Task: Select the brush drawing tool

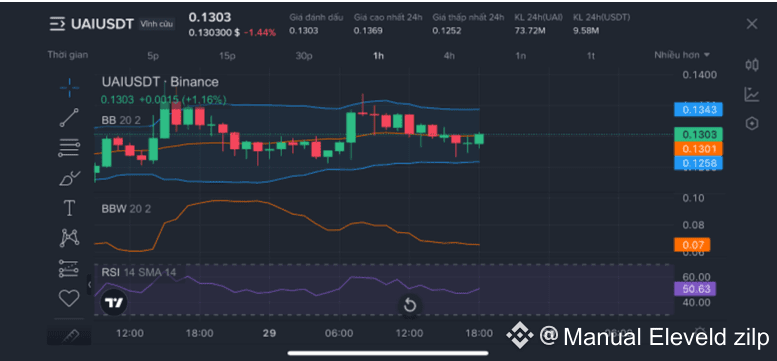Action: (x=69, y=178)
